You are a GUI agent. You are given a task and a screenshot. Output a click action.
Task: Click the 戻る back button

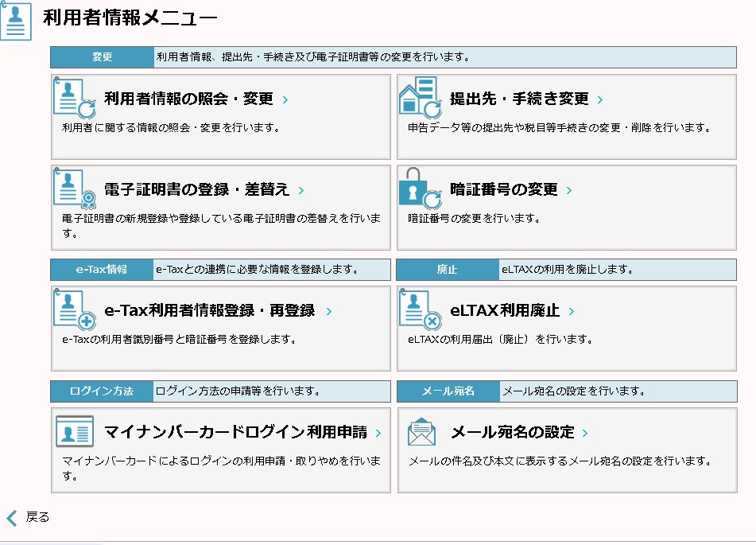(x=29, y=518)
